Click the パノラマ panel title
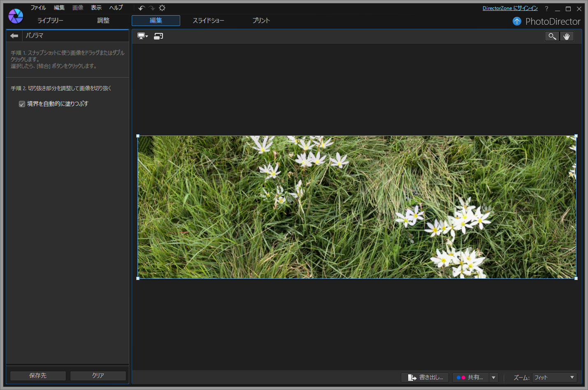The image size is (588, 390). pos(35,36)
